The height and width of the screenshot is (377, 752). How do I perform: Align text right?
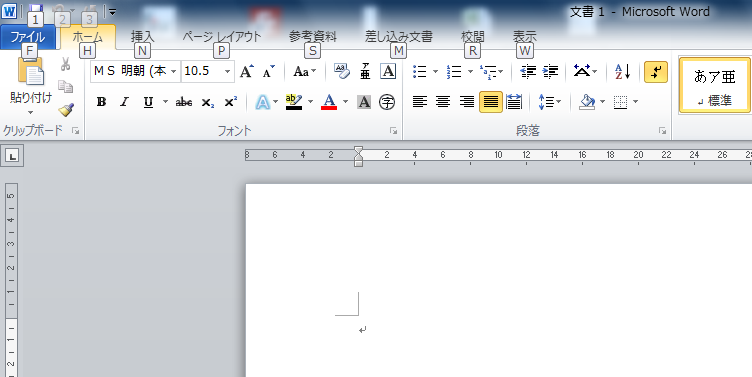pyautogui.click(x=467, y=102)
